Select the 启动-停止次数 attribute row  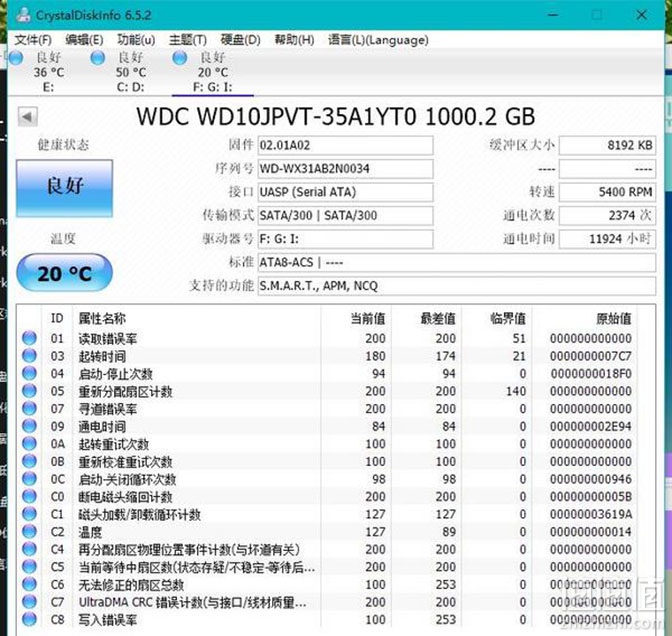click(x=327, y=373)
